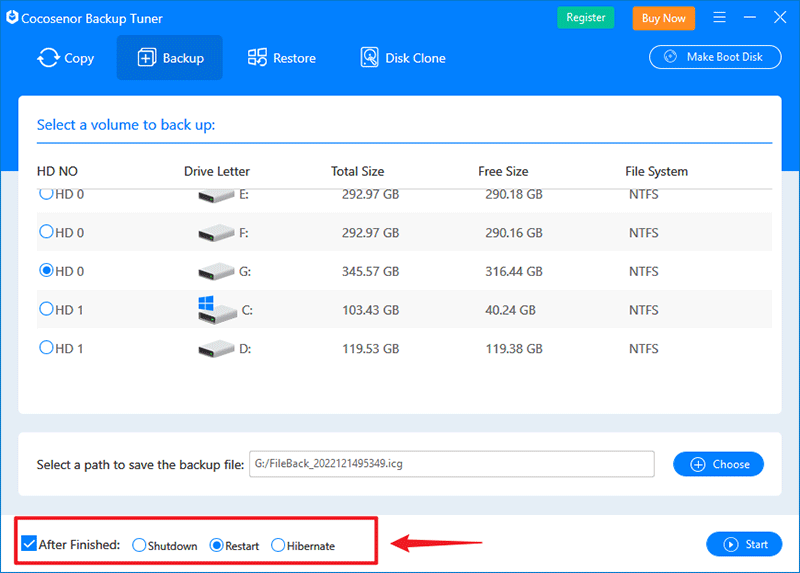Click the NTFS cell in the C: row
800x573 pixels.
pyautogui.click(x=644, y=310)
